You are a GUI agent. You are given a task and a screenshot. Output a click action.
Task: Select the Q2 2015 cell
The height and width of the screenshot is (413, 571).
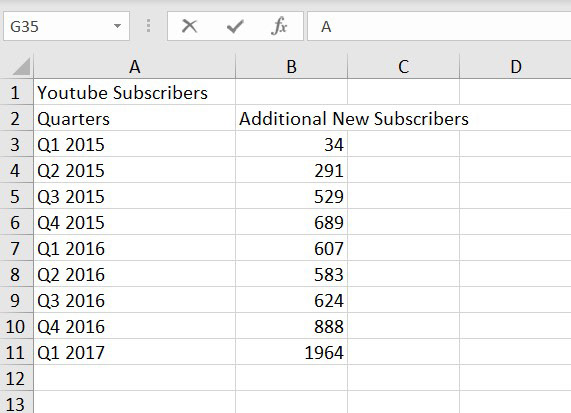point(135,170)
